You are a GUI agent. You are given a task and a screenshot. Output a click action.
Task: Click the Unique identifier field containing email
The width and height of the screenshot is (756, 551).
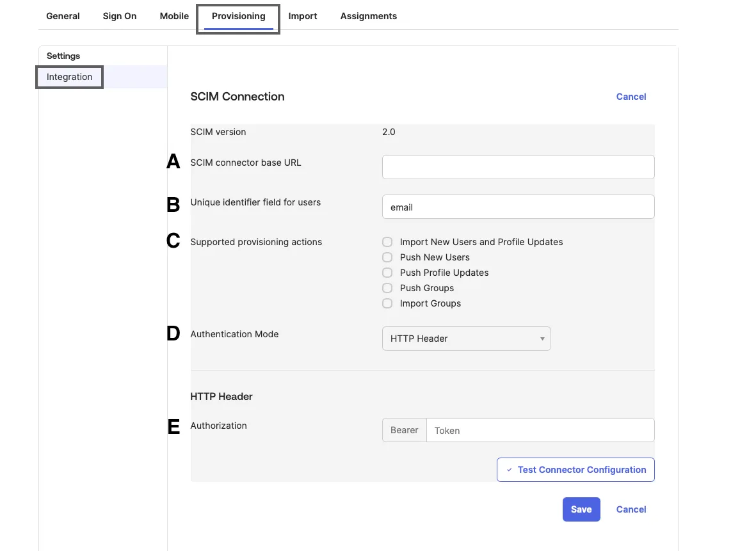coord(518,207)
